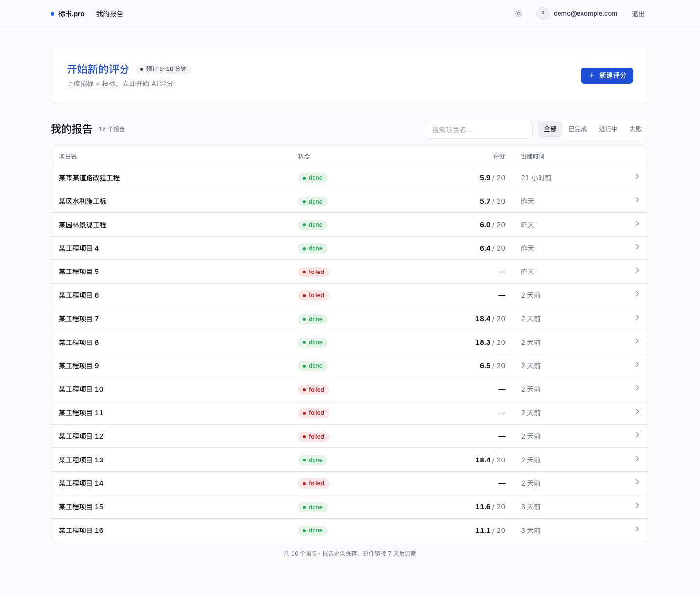Click the project name 某市某道路改建工程

[89, 178]
